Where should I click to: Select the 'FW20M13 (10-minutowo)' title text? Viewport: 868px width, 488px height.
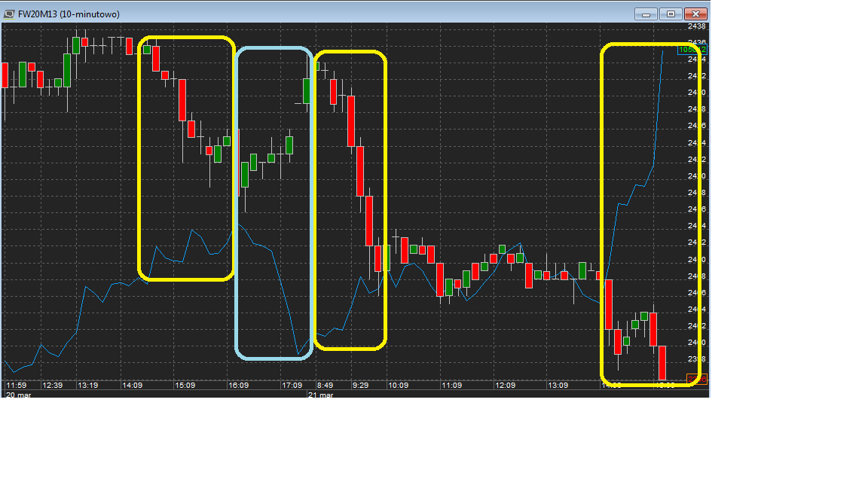click(x=69, y=14)
